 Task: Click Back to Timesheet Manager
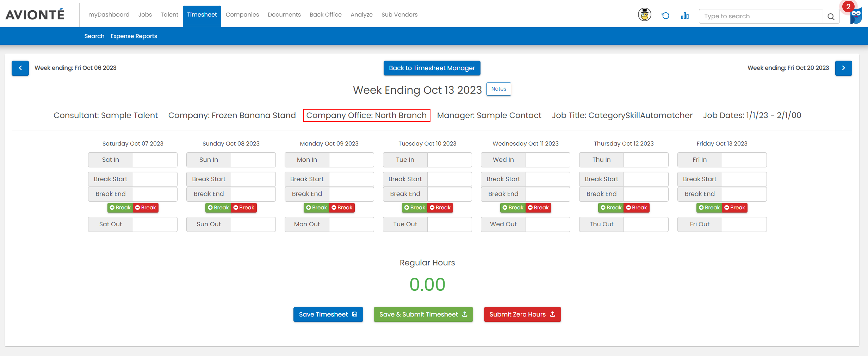(x=432, y=68)
